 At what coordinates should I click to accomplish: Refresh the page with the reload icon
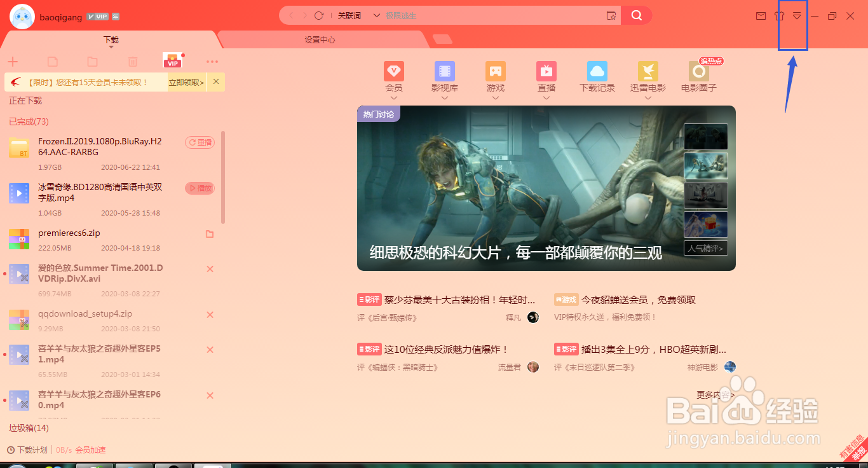(x=319, y=15)
